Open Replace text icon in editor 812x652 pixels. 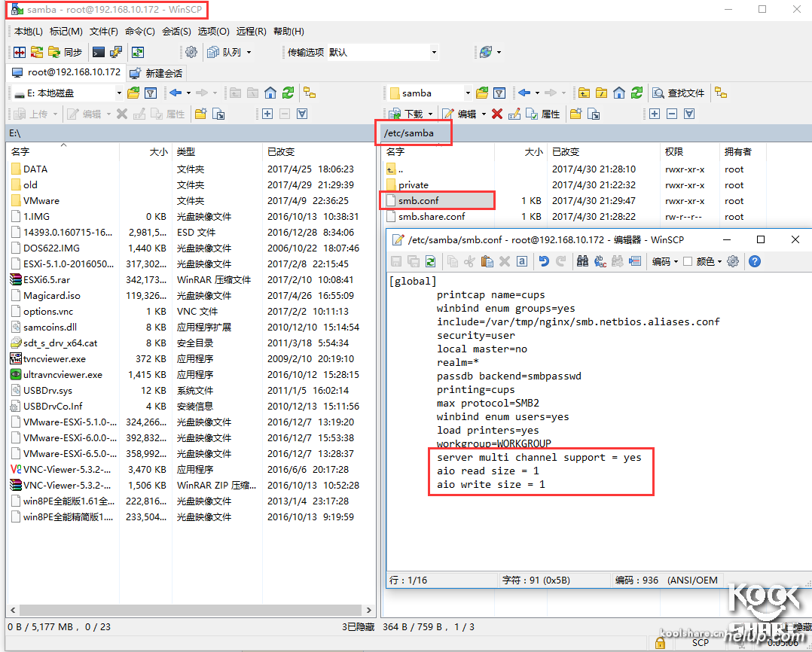600,261
